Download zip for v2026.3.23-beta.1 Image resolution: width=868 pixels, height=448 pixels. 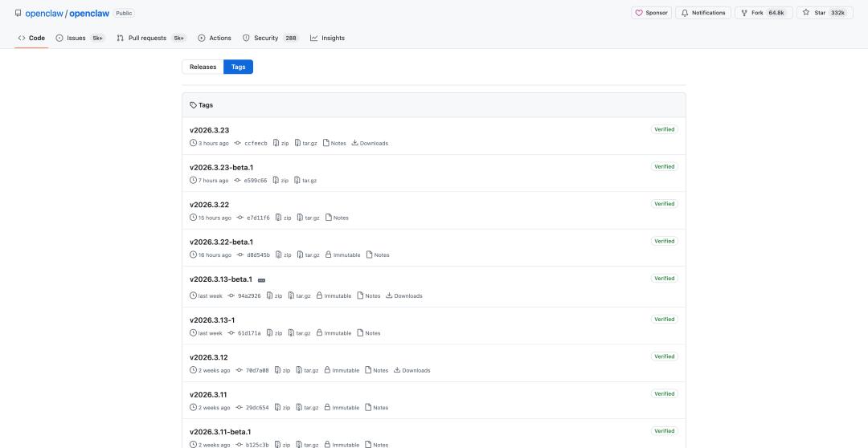tap(280, 181)
